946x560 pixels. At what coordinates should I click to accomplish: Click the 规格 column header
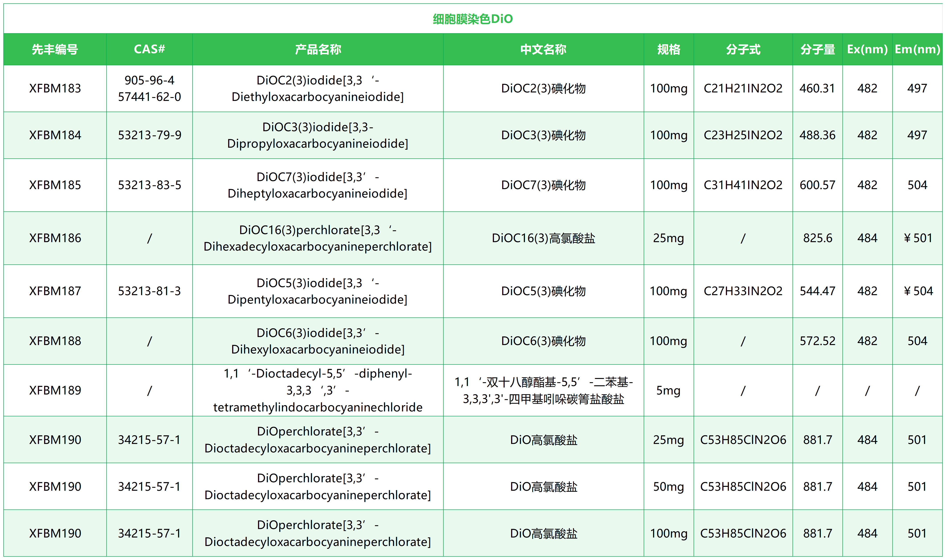pos(669,49)
